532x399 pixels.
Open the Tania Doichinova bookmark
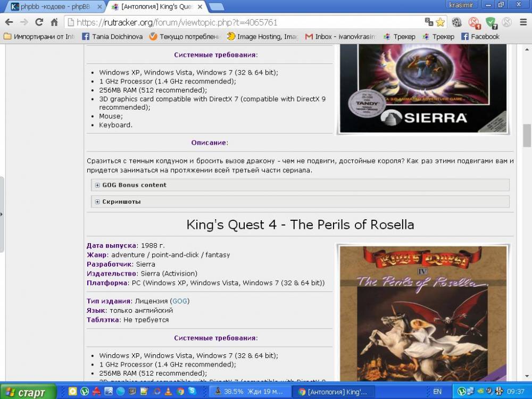[112, 36]
